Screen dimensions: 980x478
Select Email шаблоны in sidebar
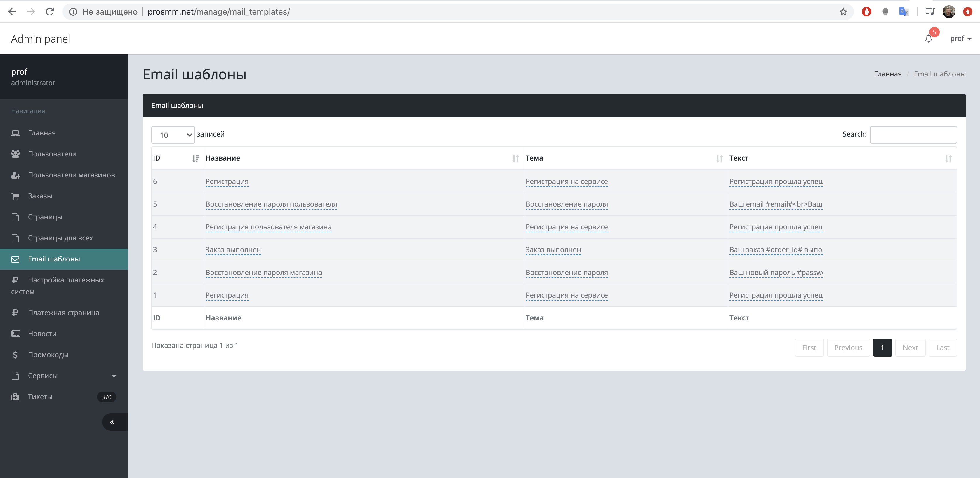point(64,259)
